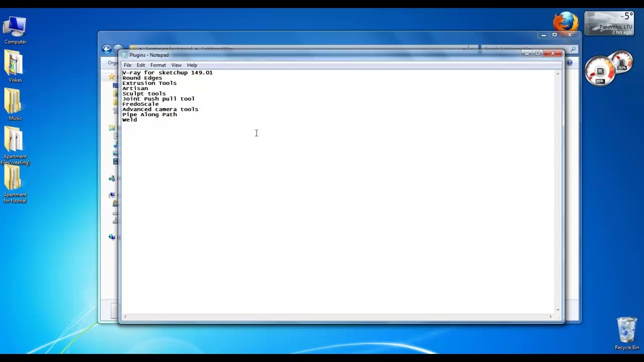Click the "Joint Push pull tool" line
Viewport: 644px width, 362px height.
158,99
